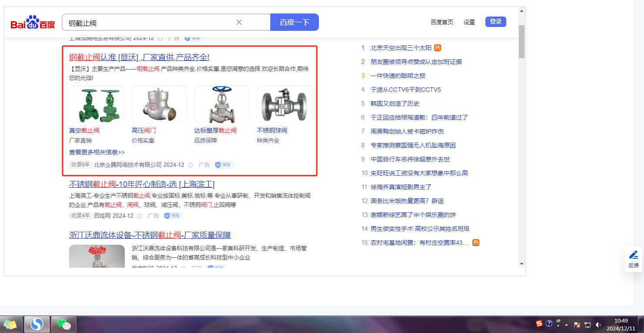
Task: Click the 登录 login button
Action: [x=496, y=22]
